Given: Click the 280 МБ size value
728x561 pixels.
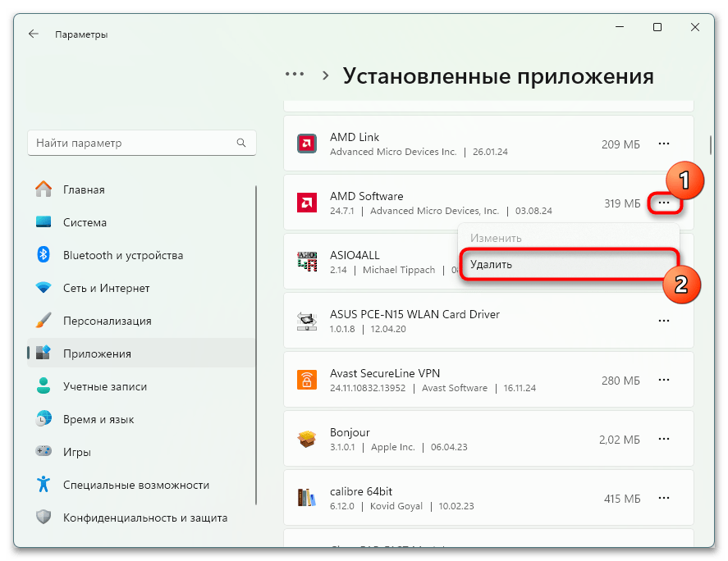Looking at the screenshot, I should tap(620, 381).
